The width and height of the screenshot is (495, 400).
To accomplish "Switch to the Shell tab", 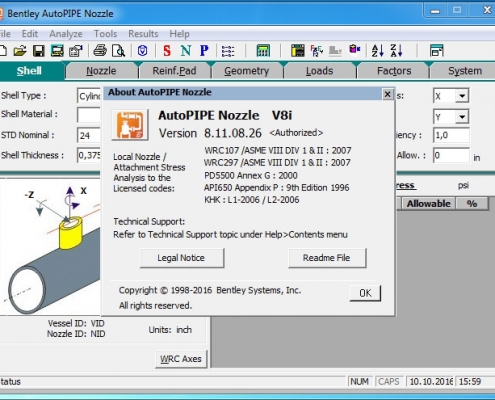I will point(29,71).
